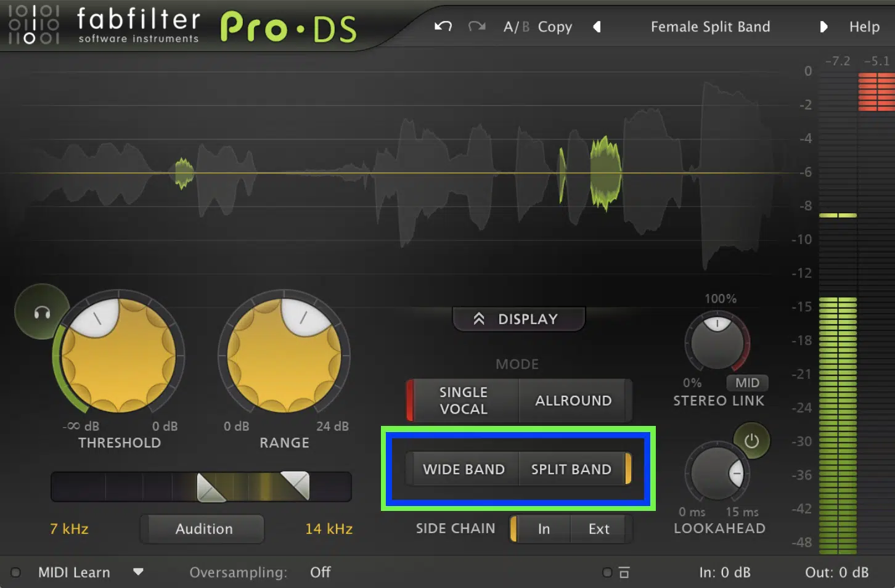Open the Oversampling Off dropdown
The image size is (895, 588).
pos(320,573)
